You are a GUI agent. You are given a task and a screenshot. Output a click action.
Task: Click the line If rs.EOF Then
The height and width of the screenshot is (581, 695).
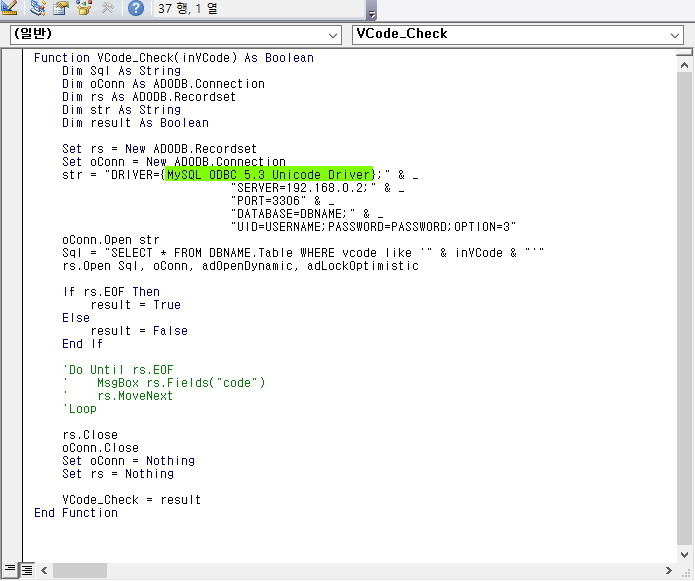tap(111, 292)
